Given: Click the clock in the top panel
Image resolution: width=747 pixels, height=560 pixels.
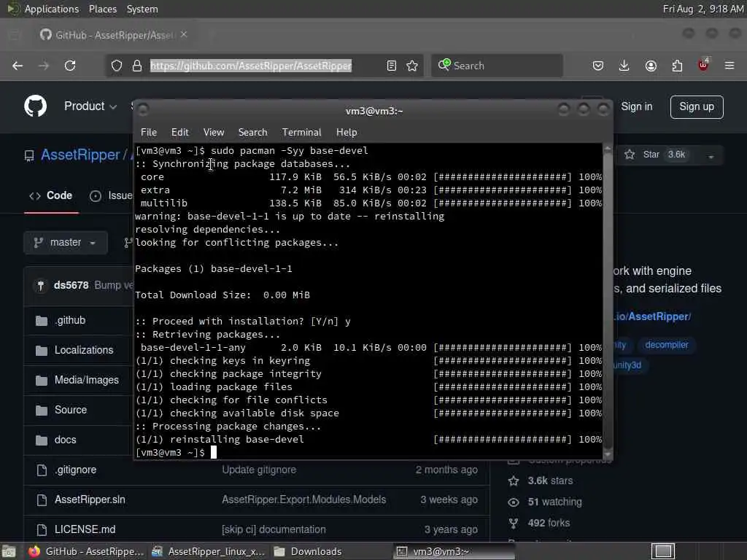Looking at the screenshot, I should coord(703,9).
